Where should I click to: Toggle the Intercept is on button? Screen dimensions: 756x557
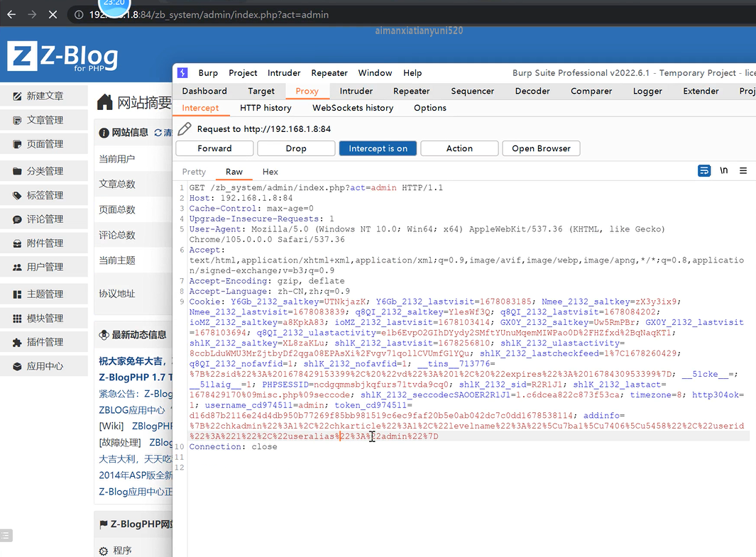(x=378, y=148)
